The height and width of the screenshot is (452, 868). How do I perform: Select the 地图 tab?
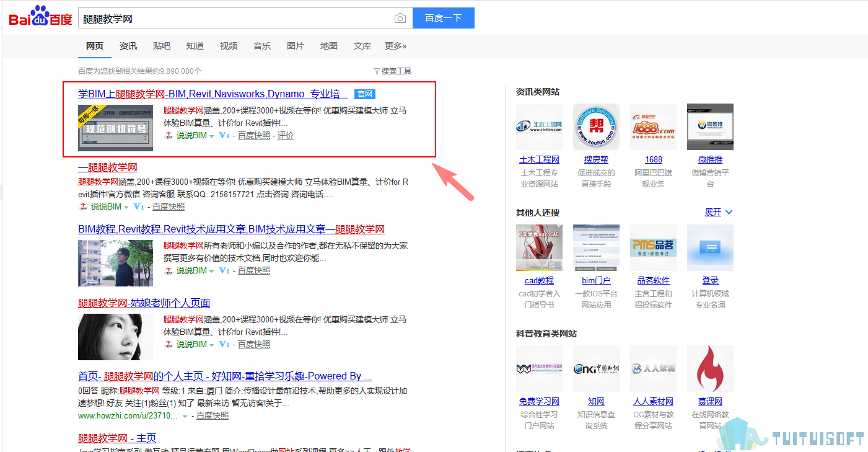pyautogui.click(x=329, y=46)
